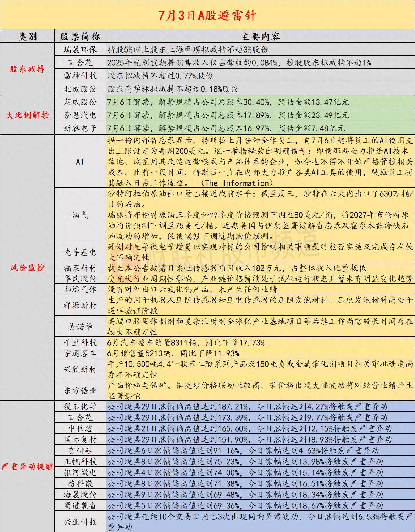Select the 千里科技 stock name cell
Image resolution: width=415 pixels, height=532 pixels.
[80, 342]
